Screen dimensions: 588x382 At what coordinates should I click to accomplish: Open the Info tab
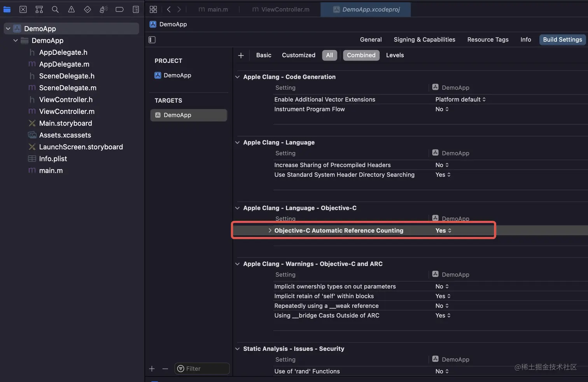[x=526, y=40]
